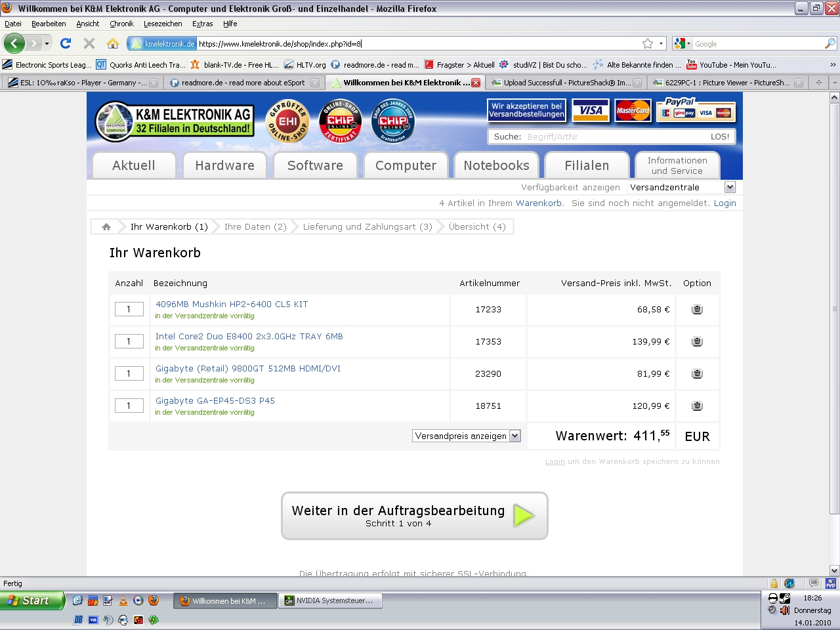Reload the page with the refresh icon
The image size is (840, 630).
point(66,43)
